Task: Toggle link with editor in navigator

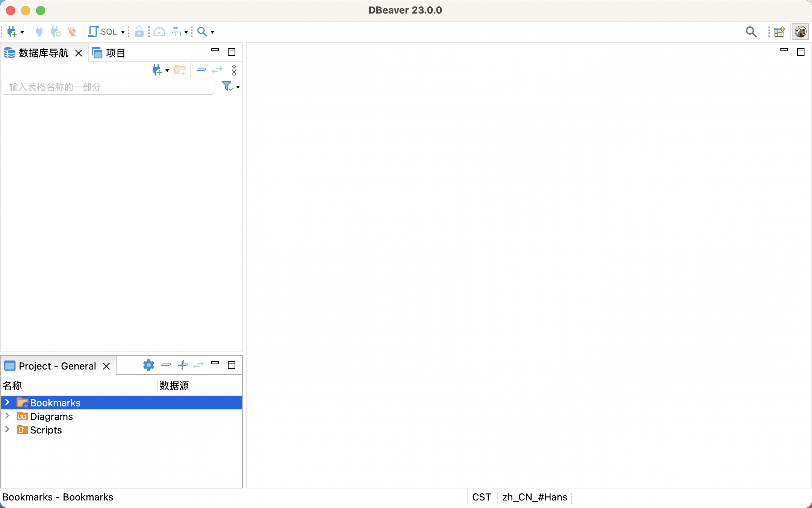Action: click(x=217, y=70)
